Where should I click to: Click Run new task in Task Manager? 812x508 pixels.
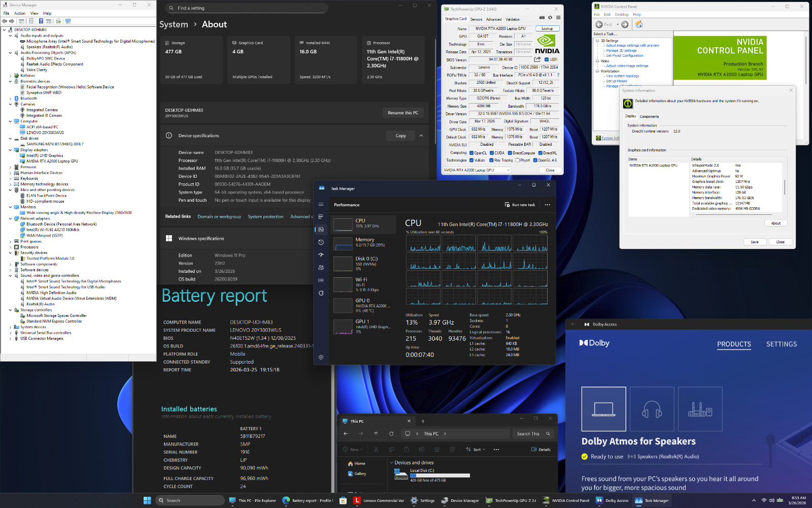[520, 205]
